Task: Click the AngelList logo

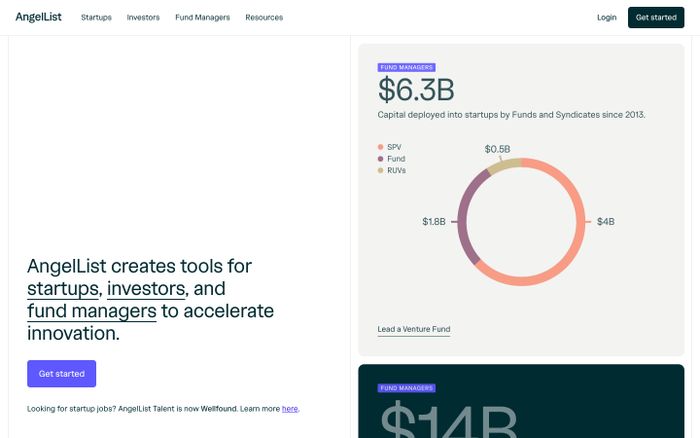Action: (38, 17)
